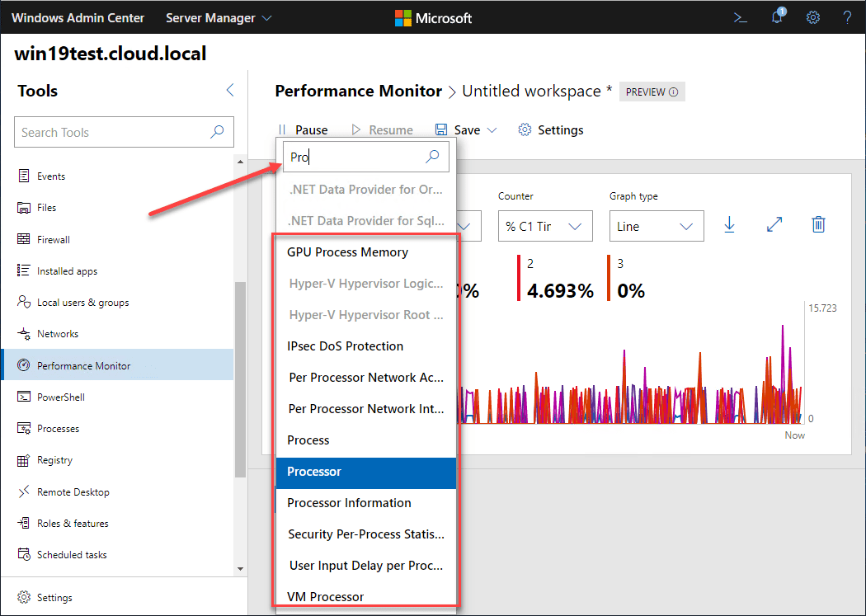Screen dimensions: 866x616
Task: Delete the graph with trash icon
Action: pyautogui.click(x=817, y=225)
